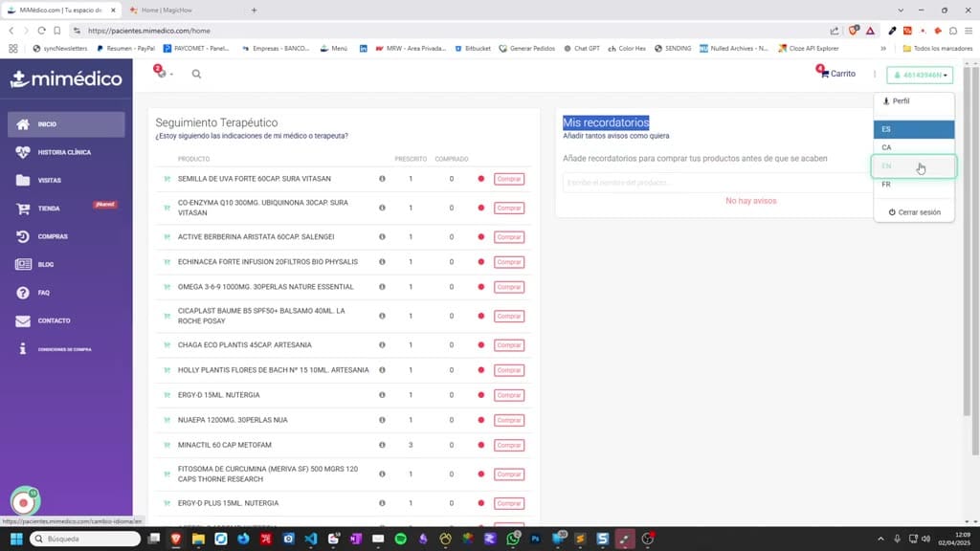Click the 'No hay avisos' text
Image resolution: width=980 pixels, height=551 pixels.
coord(750,201)
